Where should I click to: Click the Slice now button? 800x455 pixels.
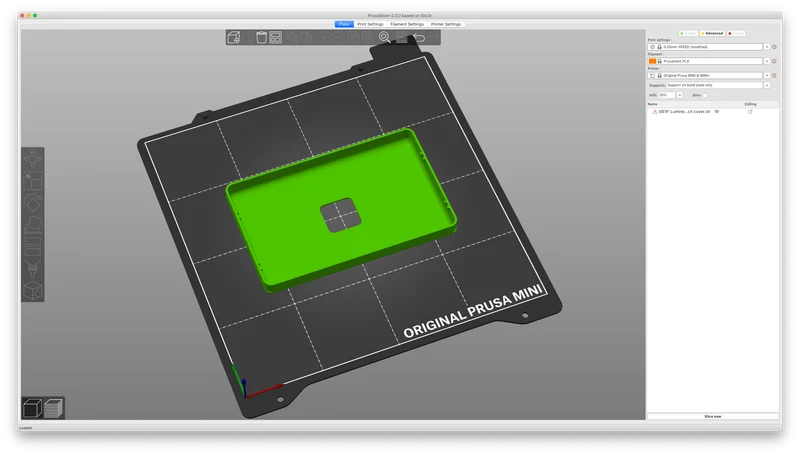coord(713,416)
